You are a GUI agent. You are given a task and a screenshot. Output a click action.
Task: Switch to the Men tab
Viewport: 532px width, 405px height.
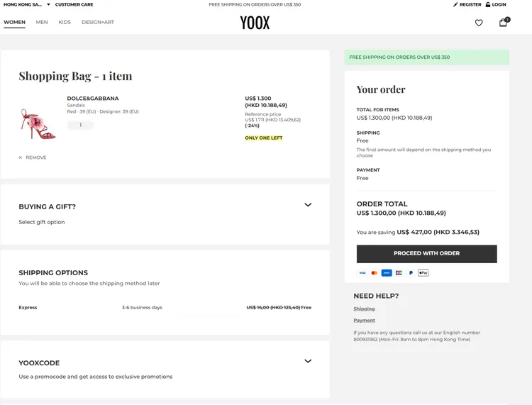pos(42,22)
